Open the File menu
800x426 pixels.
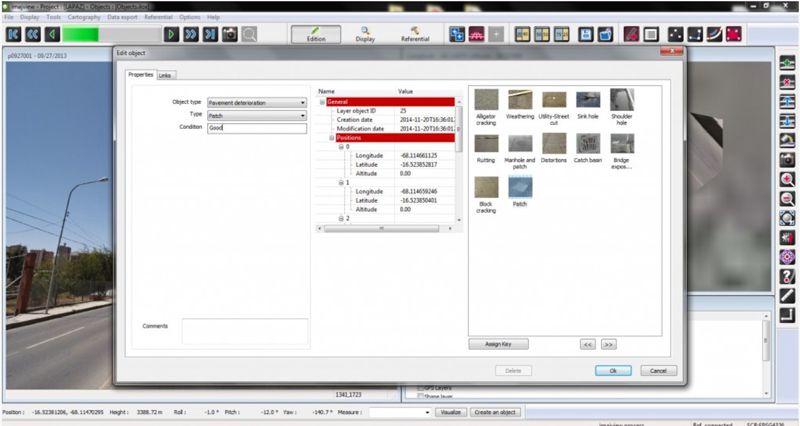pyautogui.click(x=9, y=17)
